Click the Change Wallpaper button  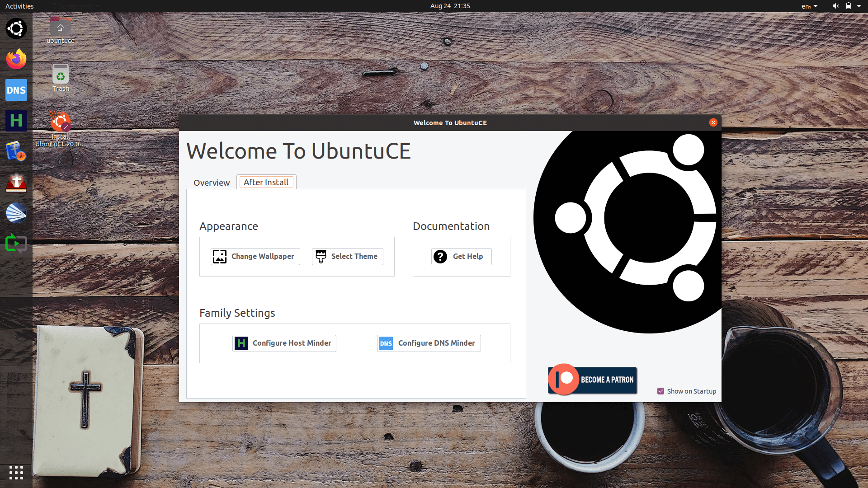click(255, 257)
